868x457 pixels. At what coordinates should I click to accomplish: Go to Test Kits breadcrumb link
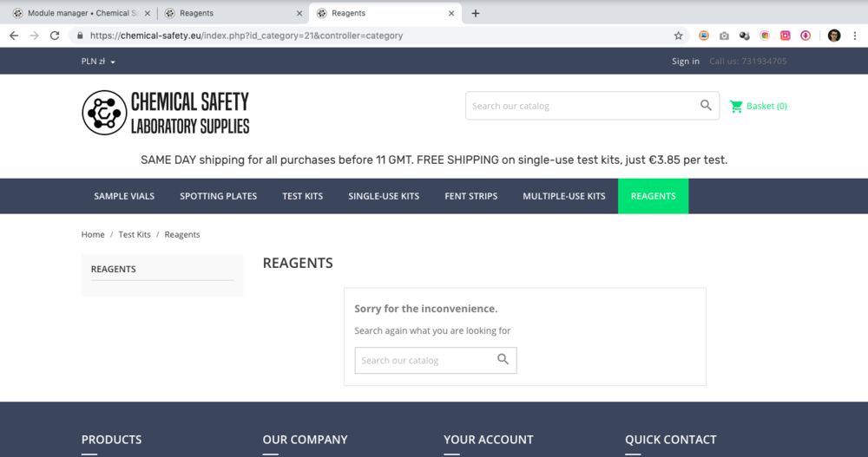[135, 235]
